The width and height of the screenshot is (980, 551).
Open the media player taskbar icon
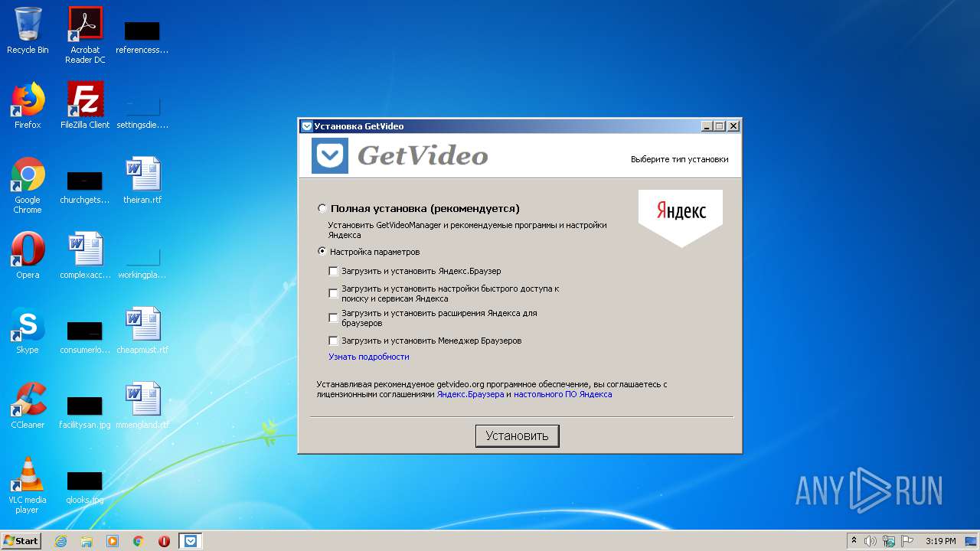[x=113, y=541]
